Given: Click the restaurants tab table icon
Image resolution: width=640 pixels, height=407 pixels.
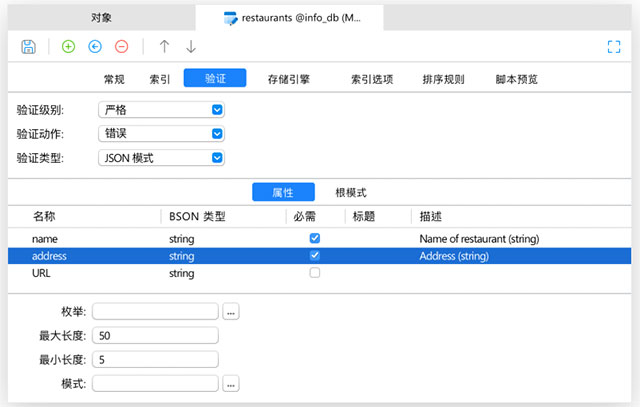Looking at the screenshot, I should click(231, 18).
